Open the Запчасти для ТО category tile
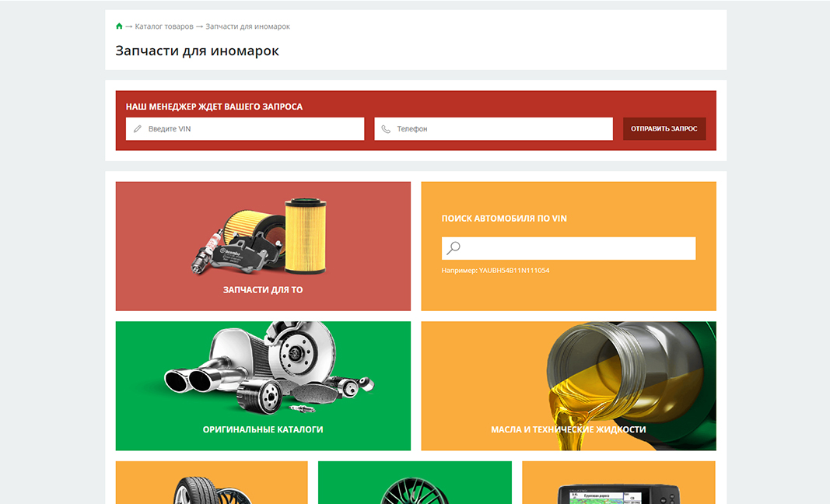Image resolution: width=830 pixels, height=504 pixels. (x=263, y=247)
